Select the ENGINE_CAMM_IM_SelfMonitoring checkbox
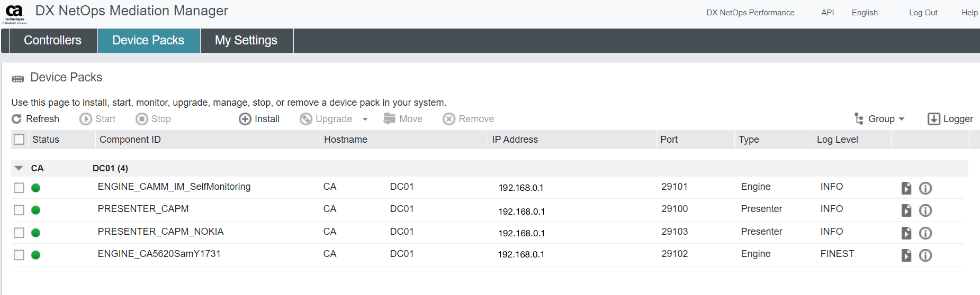 pos(19,188)
